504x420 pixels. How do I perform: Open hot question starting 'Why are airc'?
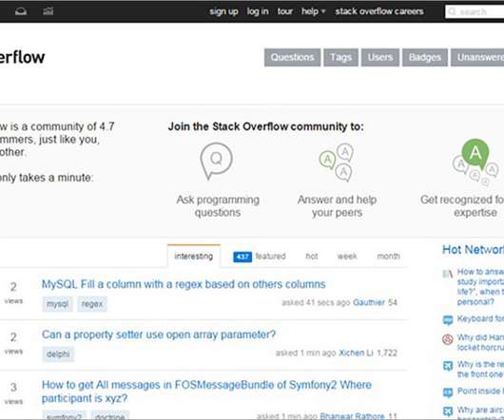(480, 411)
